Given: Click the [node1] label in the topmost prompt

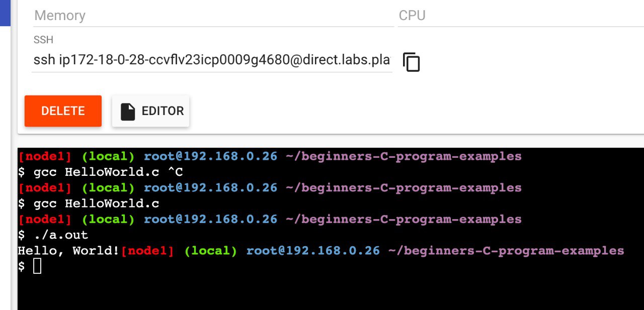Looking at the screenshot, I should click(45, 156).
